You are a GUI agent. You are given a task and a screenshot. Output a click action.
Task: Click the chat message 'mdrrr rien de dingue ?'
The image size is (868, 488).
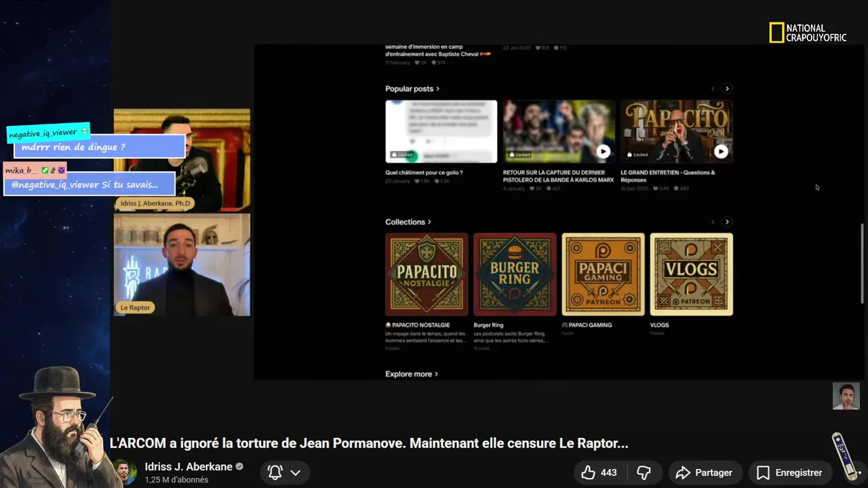[x=73, y=147]
